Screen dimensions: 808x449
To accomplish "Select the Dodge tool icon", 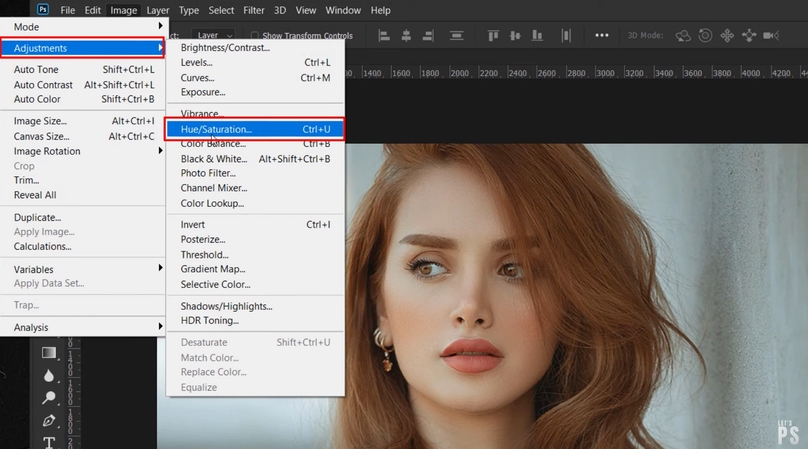I will click(49, 397).
